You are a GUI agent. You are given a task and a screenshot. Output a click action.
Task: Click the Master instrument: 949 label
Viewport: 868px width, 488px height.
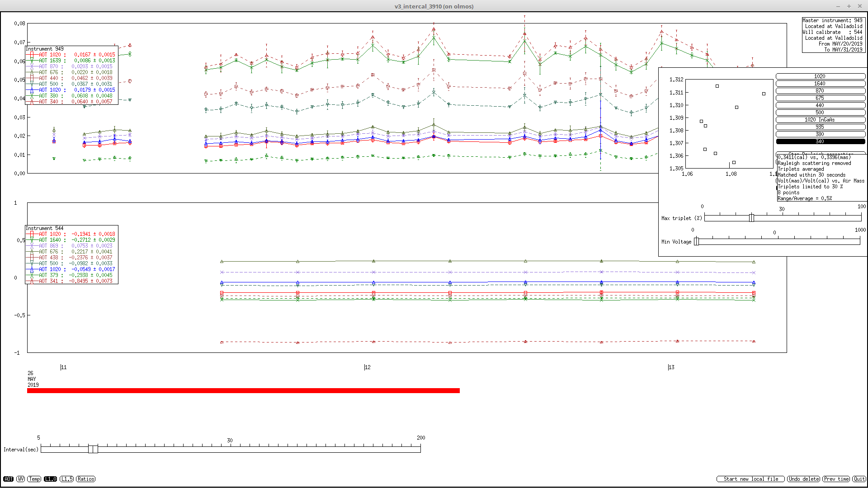click(833, 20)
